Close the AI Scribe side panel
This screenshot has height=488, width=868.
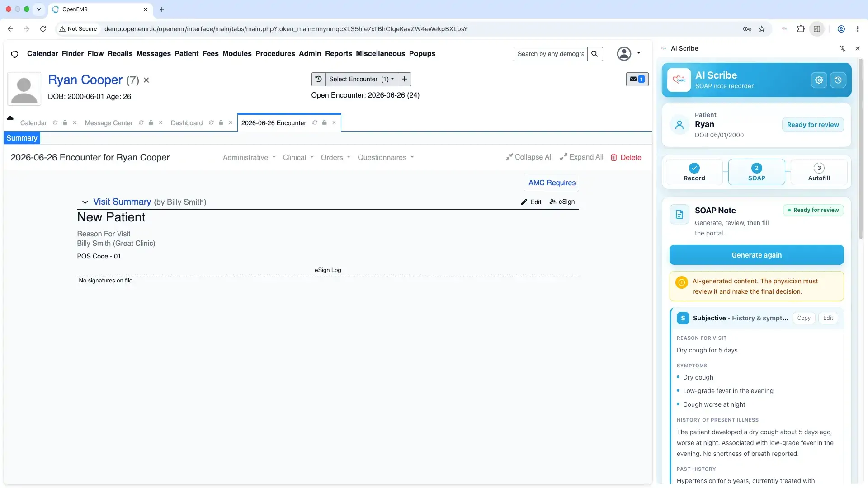point(858,48)
